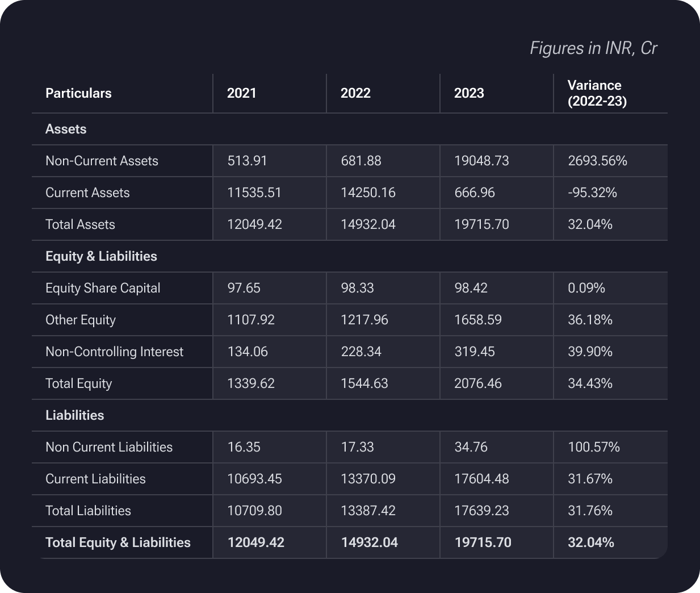Select the 2021 column header

[242, 93]
